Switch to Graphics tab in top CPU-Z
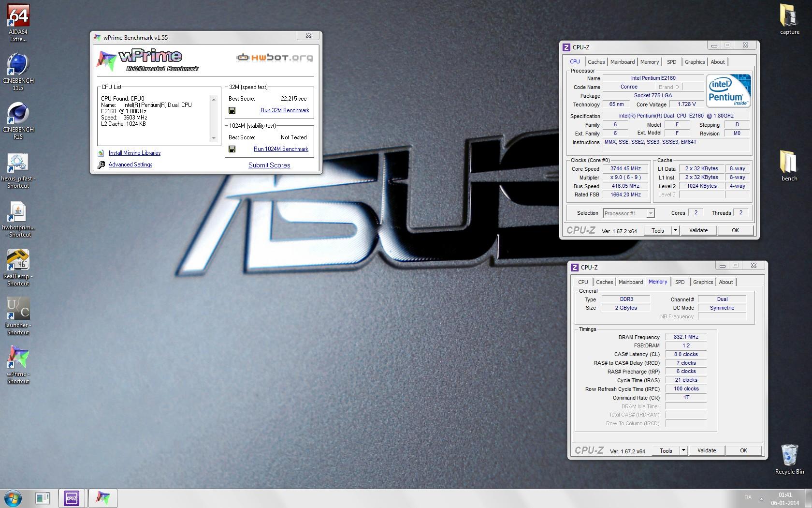This screenshot has width=812, height=508. point(695,62)
